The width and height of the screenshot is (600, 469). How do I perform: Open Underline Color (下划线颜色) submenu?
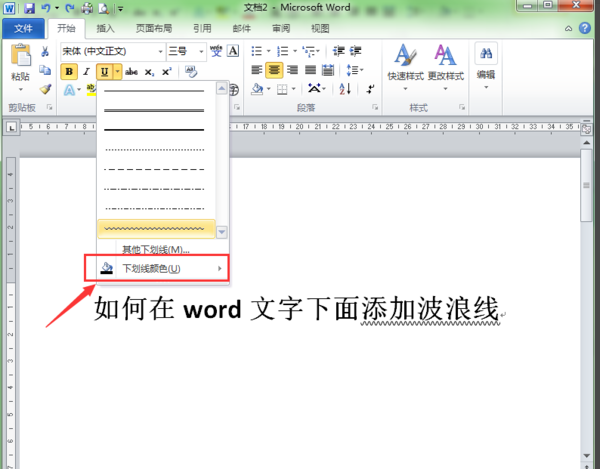163,269
